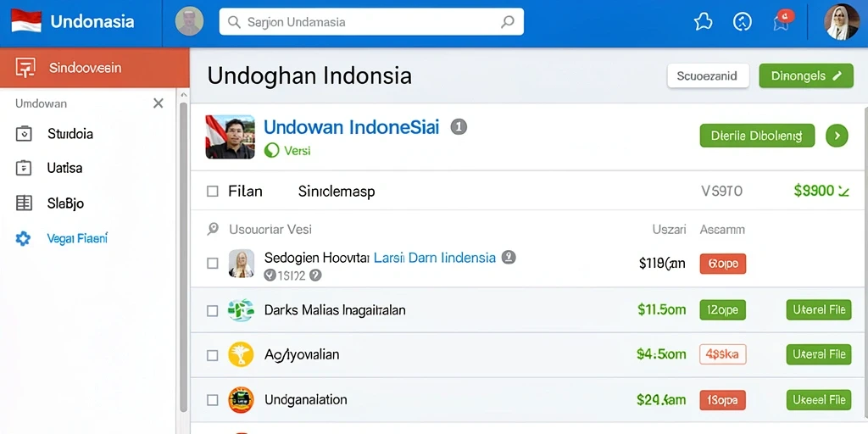Screen dimensions: 868x434
Task: Focus the Sarjon Undamasia search field
Action: [371, 21]
